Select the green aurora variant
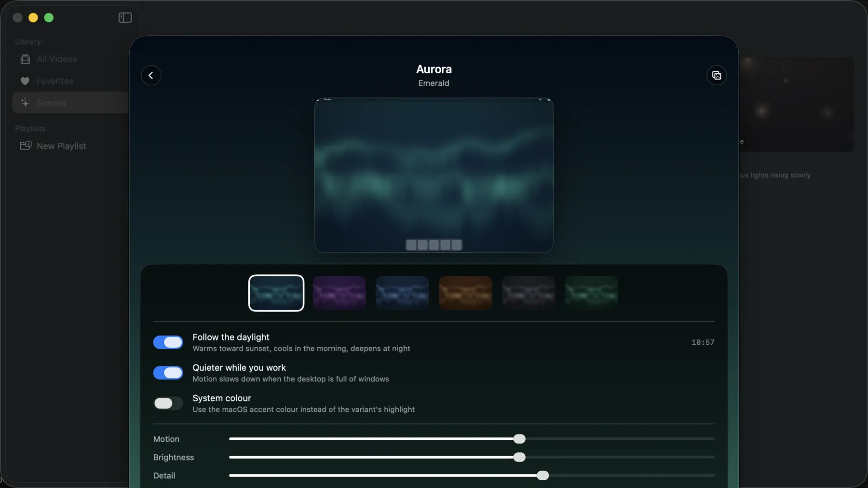868x488 pixels. tap(592, 293)
